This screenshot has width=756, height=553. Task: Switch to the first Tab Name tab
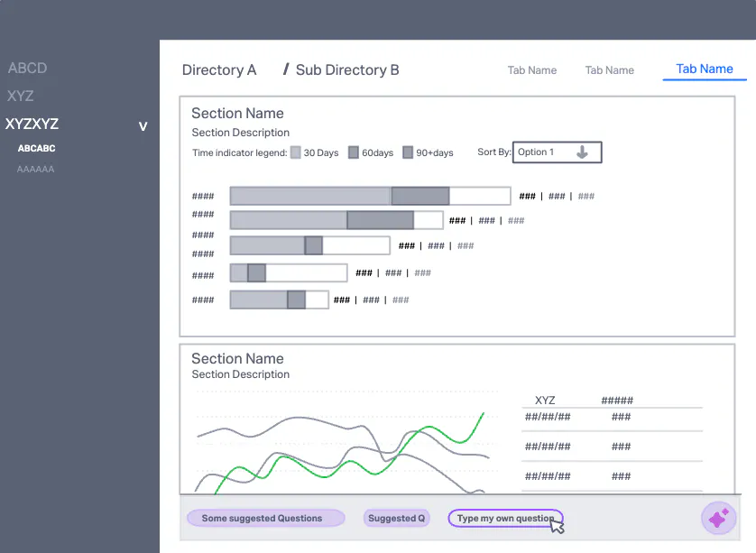coord(531,70)
